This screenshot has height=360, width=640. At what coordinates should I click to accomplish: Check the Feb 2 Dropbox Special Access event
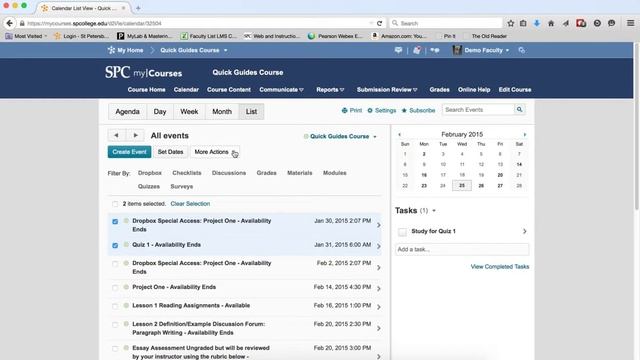[x=115, y=264]
